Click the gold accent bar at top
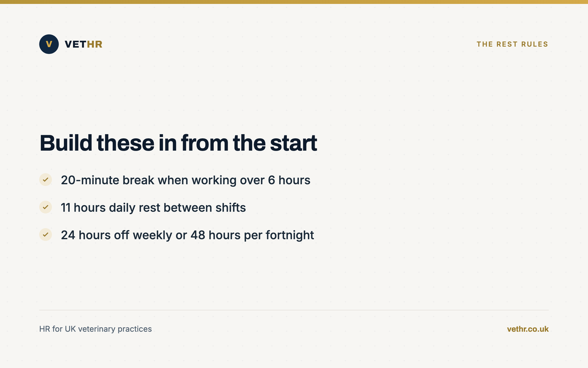This screenshot has height=368, width=588. click(294, 2)
